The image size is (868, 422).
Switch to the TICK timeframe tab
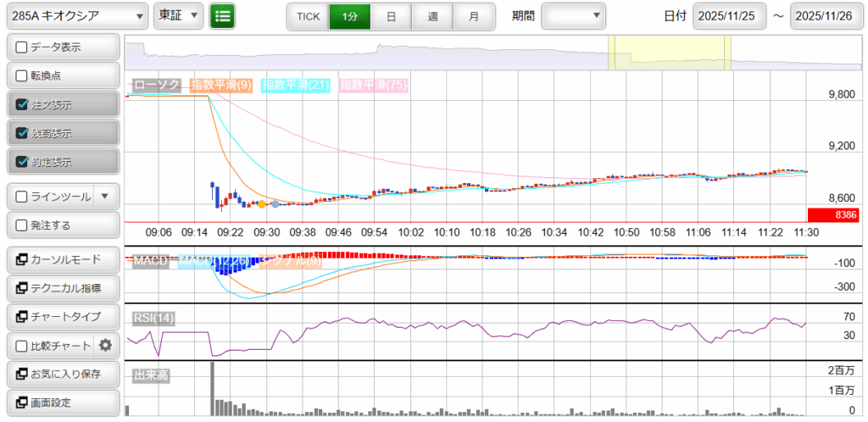308,16
